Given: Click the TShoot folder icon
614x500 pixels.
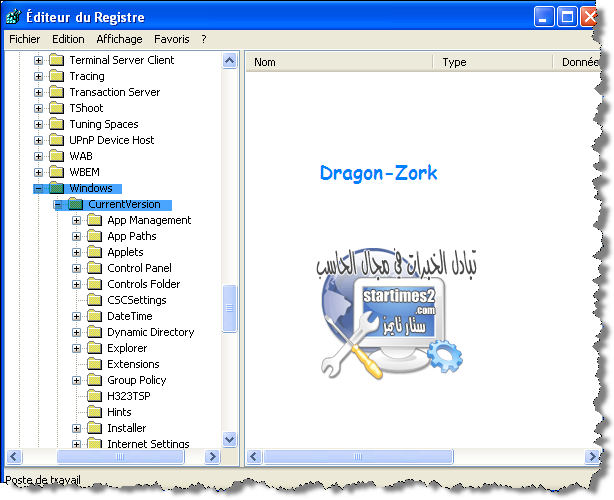Looking at the screenshot, I should point(57,108).
